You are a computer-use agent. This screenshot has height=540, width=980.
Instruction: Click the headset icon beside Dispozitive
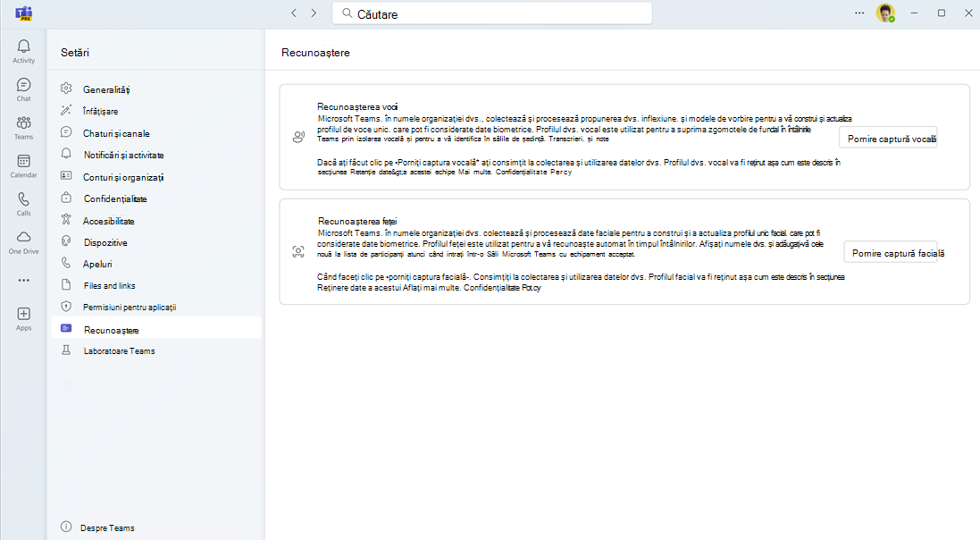(66, 241)
